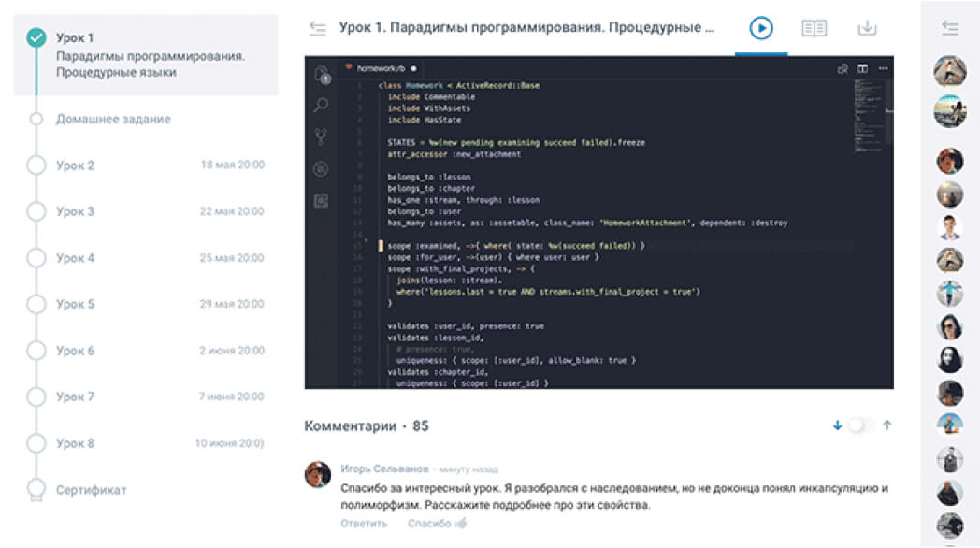Sort comments with the down arrow
This screenshot has width=980, height=548.
click(x=838, y=425)
